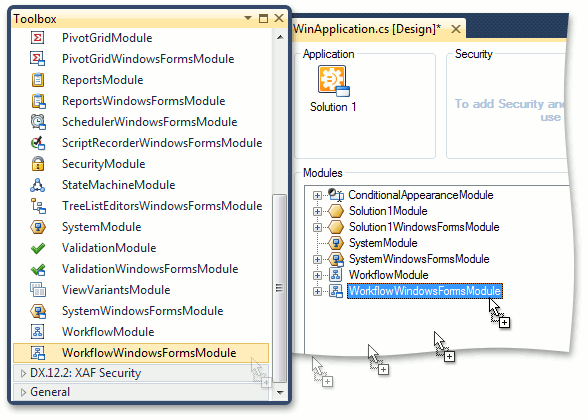Viewport: 588px width, 420px height.
Task: Select the ValidationModule green checkmark icon
Action: pos(38,248)
